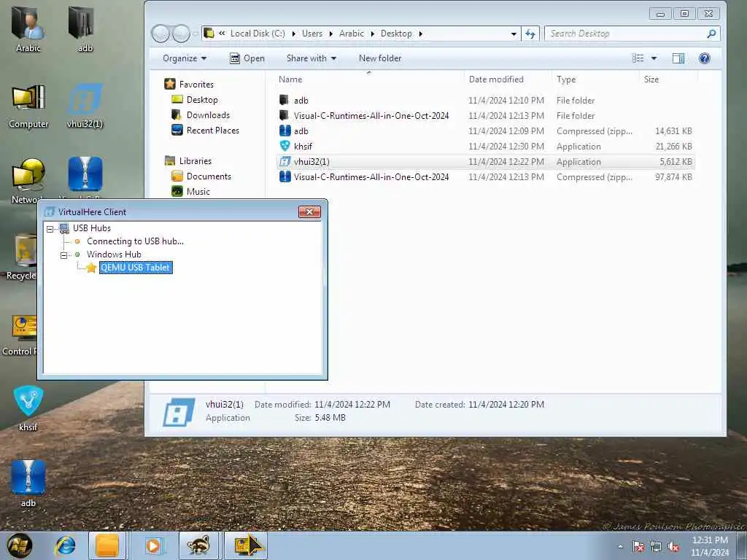Minimize the Explorer window
Image resolution: width=747 pixels, height=560 pixels.
(660, 14)
